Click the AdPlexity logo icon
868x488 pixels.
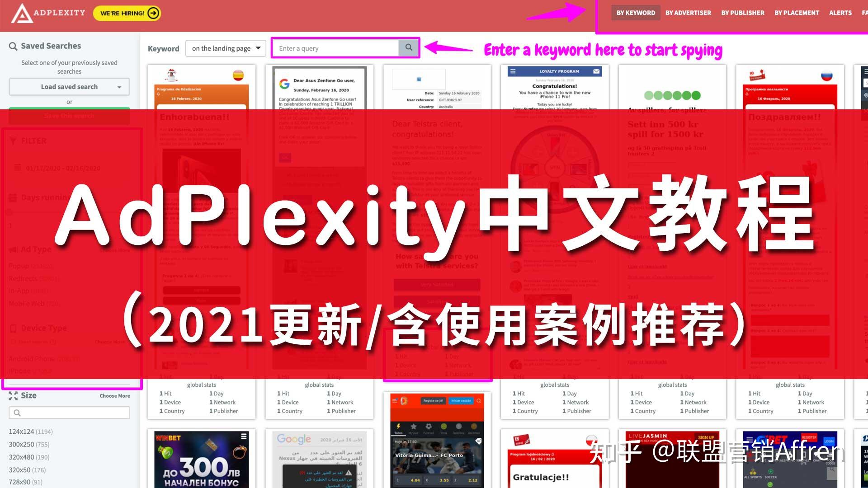(x=17, y=12)
